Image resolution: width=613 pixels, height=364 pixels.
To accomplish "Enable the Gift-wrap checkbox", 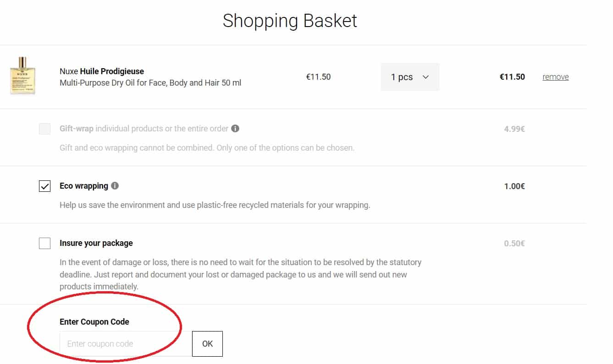I will (x=44, y=129).
